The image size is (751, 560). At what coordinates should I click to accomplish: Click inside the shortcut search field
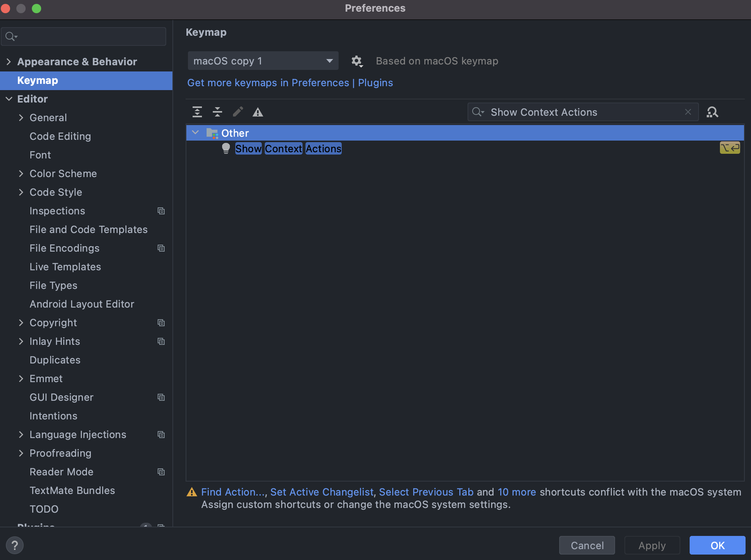point(563,112)
